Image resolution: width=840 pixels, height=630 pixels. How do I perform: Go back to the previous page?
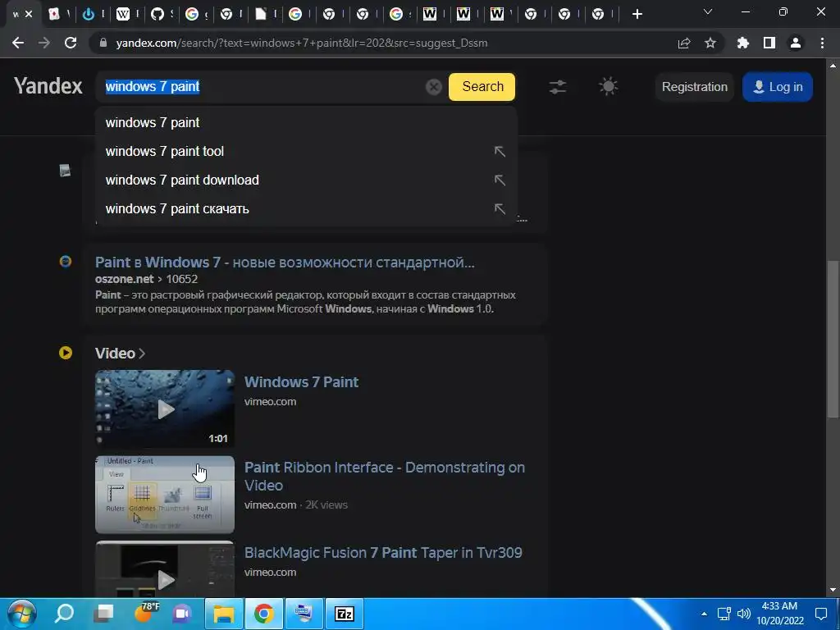[18, 43]
